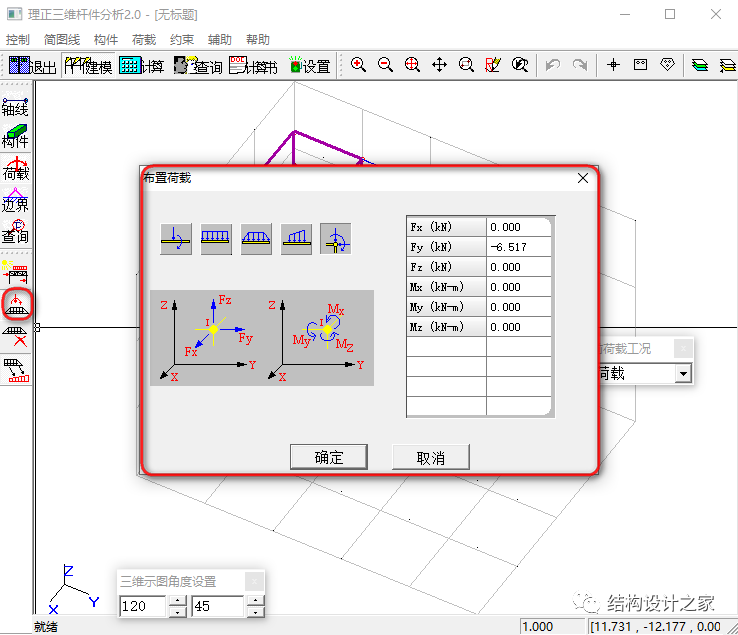Open the 辅助 menu
Viewport: 738px width, 635px height.
pyautogui.click(x=220, y=40)
